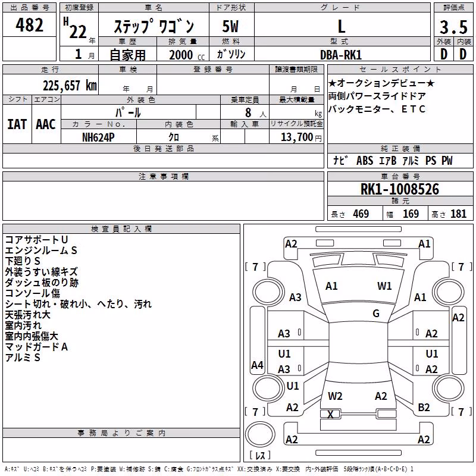Click 検査員記入欄 section header
Image resolution: width=476 pixels, height=476 pixels.
tap(121, 229)
